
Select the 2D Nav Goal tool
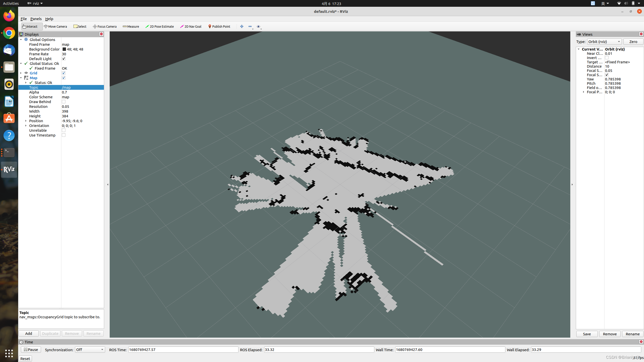(191, 26)
